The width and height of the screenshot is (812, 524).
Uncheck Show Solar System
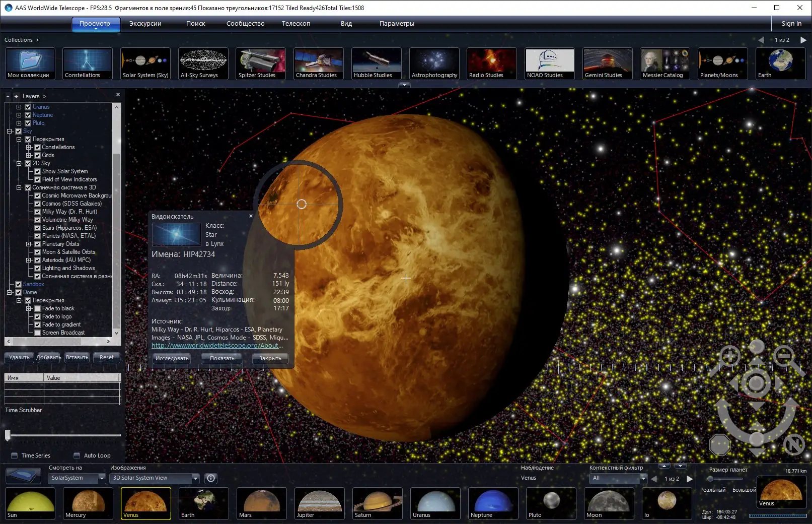(x=37, y=171)
